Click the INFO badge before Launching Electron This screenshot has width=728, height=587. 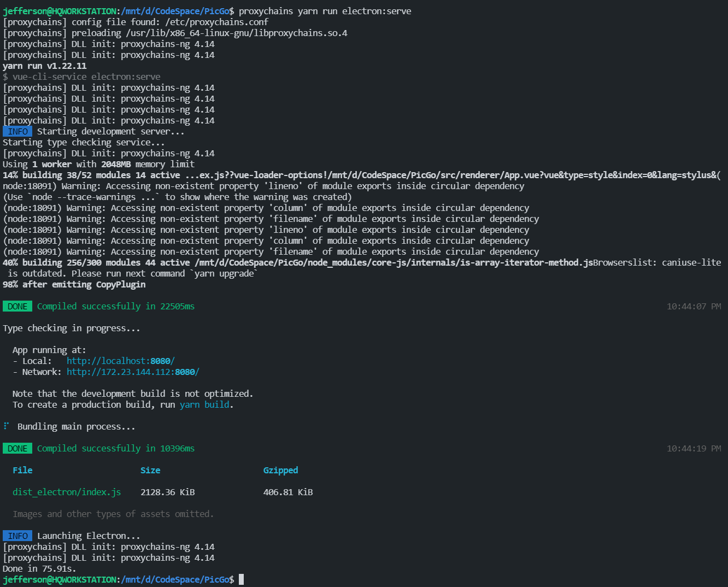tap(17, 536)
